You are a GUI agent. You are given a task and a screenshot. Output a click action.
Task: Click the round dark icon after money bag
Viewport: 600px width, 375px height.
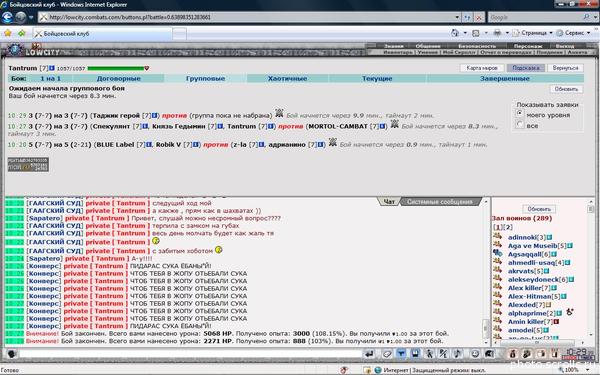[x=527, y=354]
